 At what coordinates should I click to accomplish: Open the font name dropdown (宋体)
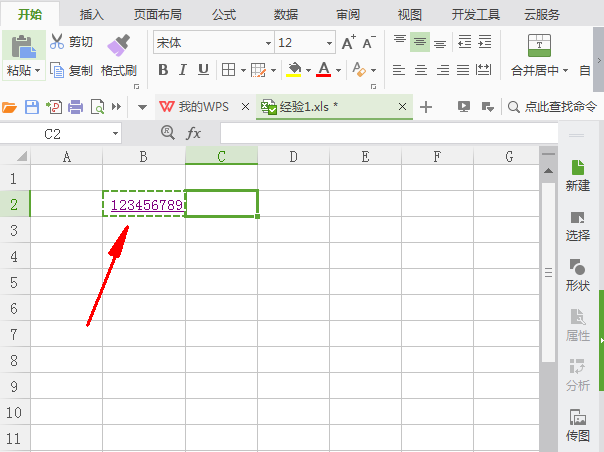tap(268, 43)
